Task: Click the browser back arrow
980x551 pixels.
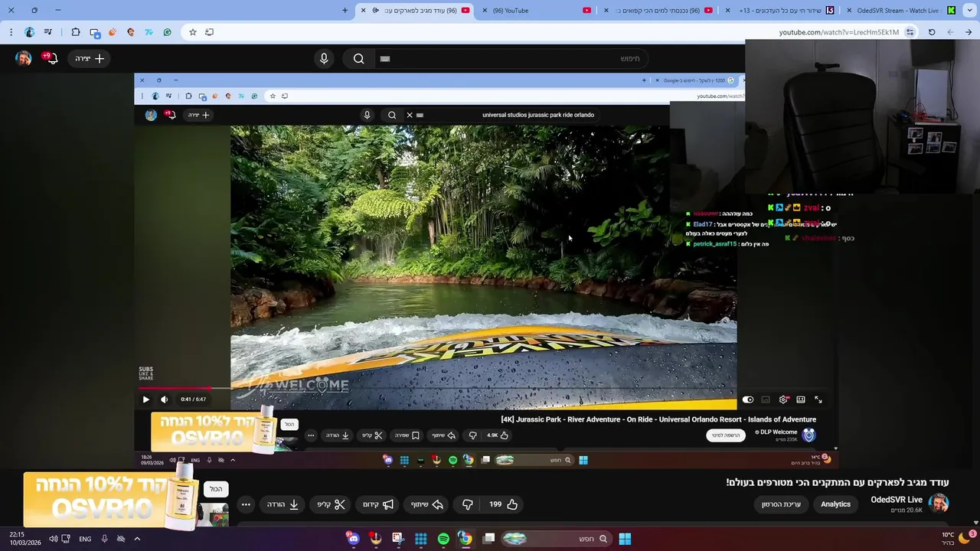Action: [x=969, y=32]
